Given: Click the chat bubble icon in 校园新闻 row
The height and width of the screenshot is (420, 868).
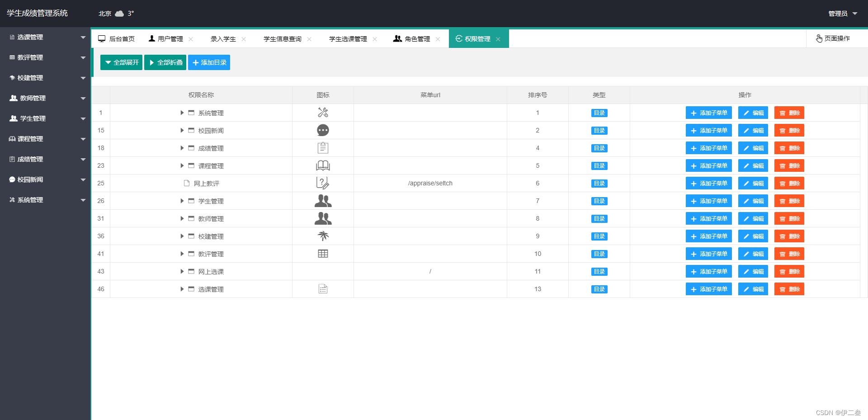Looking at the screenshot, I should [323, 130].
